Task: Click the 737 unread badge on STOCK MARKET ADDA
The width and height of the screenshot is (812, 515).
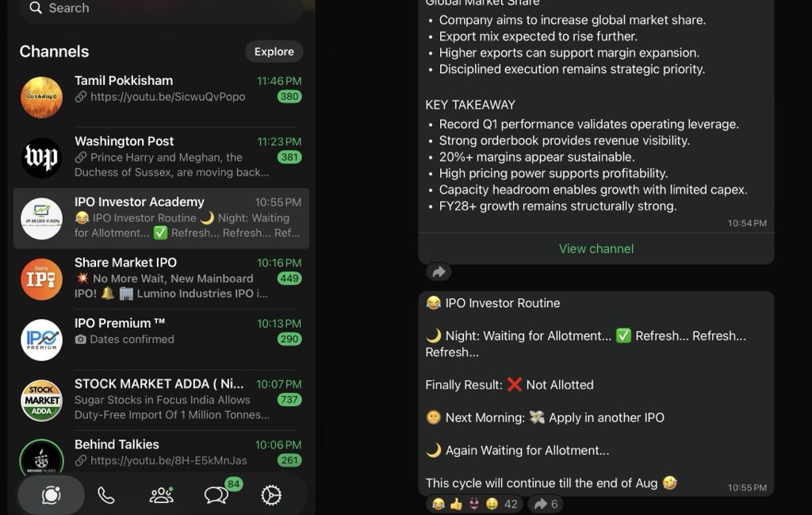Action: coord(289,399)
